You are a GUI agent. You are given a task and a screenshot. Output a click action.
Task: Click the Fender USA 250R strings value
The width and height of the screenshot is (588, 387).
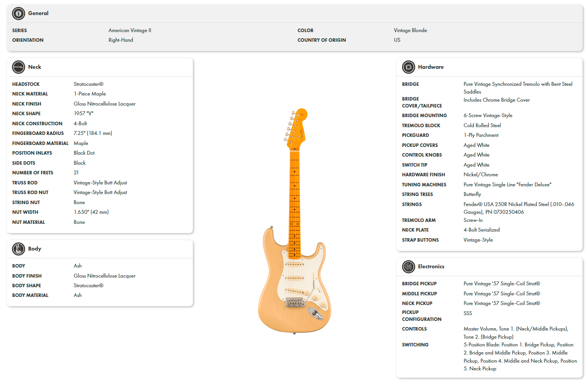[x=519, y=208]
